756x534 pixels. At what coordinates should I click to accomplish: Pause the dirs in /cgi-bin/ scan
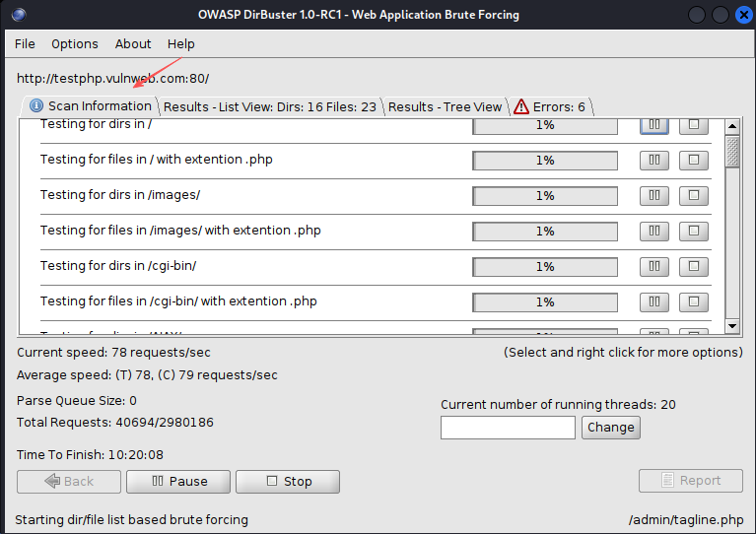click(653, 267)
